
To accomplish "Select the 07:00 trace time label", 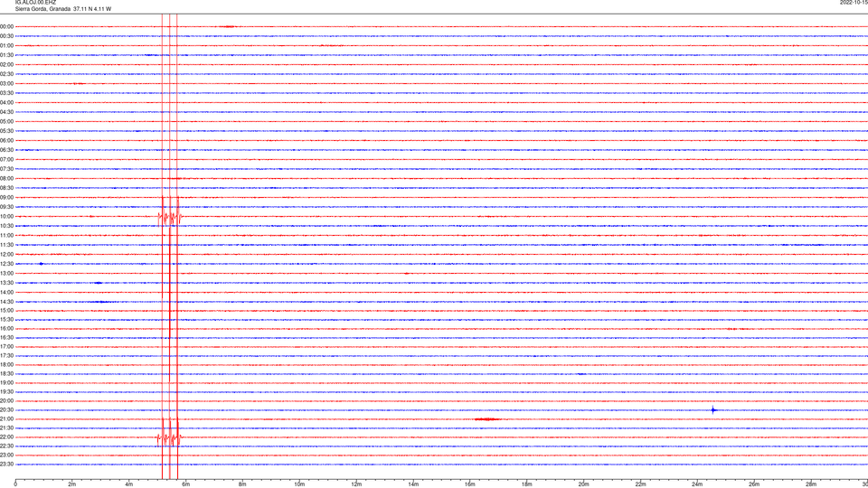I will tap(6, 159).
